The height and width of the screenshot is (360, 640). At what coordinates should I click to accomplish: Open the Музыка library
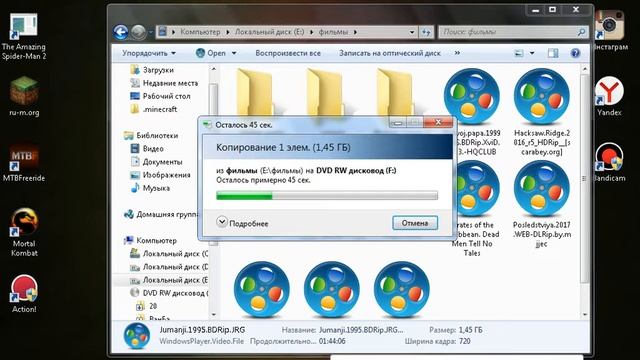point(150,188)
